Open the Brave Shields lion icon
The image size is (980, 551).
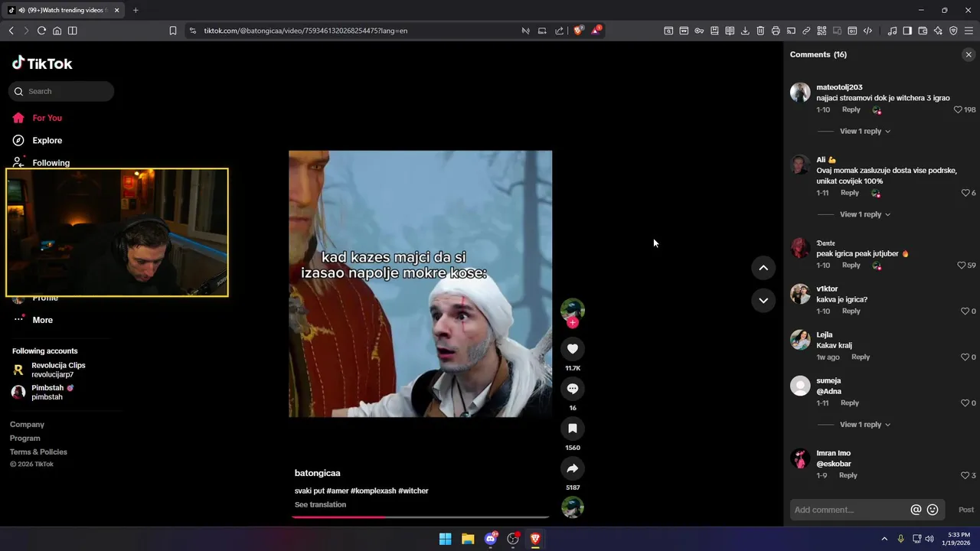pos(579,31)
